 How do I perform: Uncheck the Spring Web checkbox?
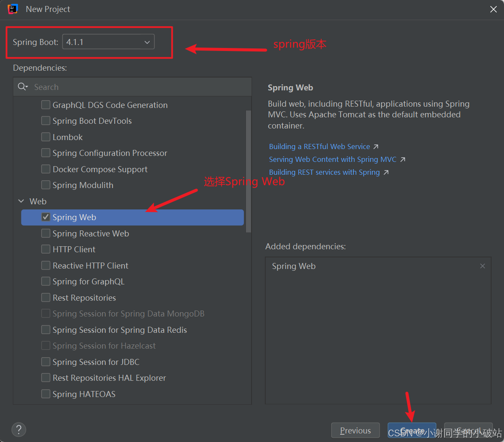46,217
